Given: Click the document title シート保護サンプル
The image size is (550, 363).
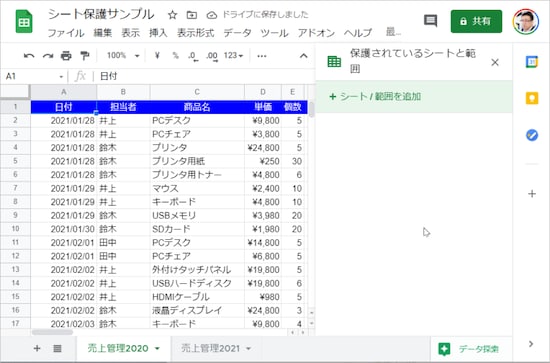Looking at the screenshot, I should [x=101, y=14].
